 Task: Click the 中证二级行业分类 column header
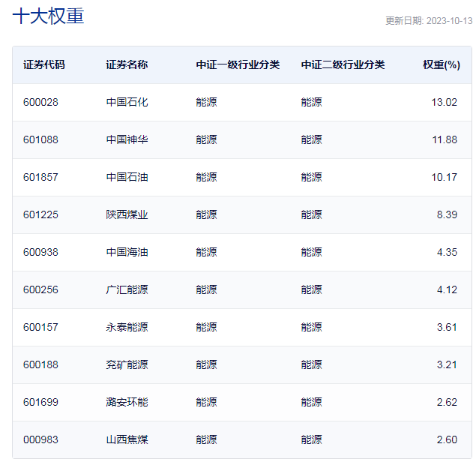[x=343, y=64]
